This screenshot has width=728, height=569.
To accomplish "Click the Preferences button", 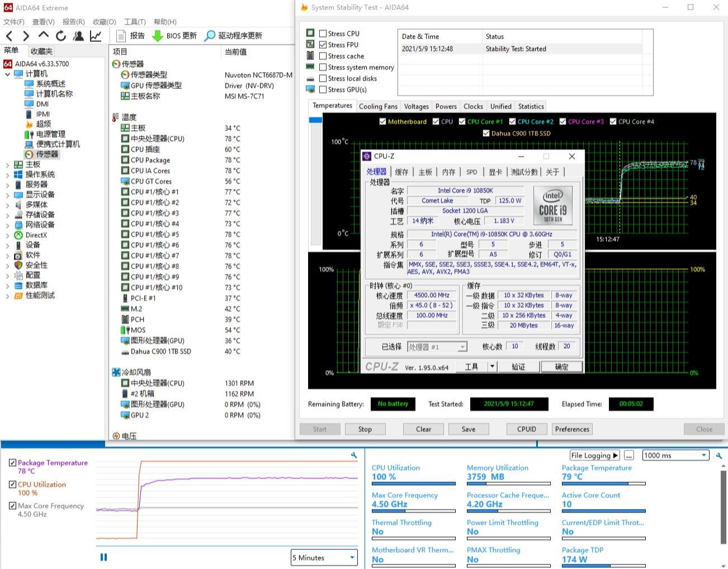I will pyautogui.click(x=572, y=429).
